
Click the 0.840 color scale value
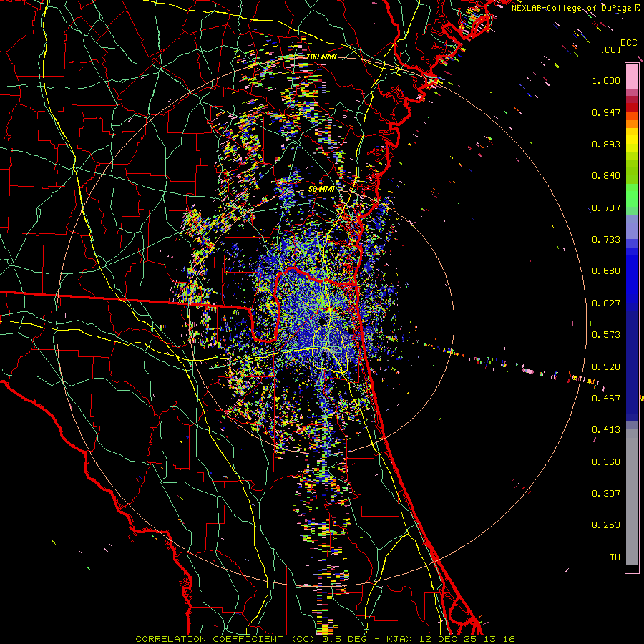click(606, 176)
